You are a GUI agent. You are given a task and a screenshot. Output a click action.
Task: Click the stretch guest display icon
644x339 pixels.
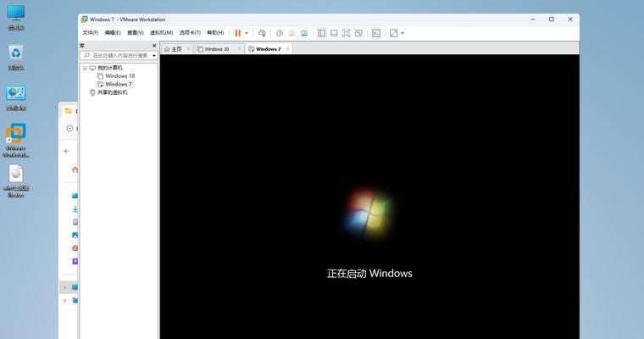coord(393,33)
